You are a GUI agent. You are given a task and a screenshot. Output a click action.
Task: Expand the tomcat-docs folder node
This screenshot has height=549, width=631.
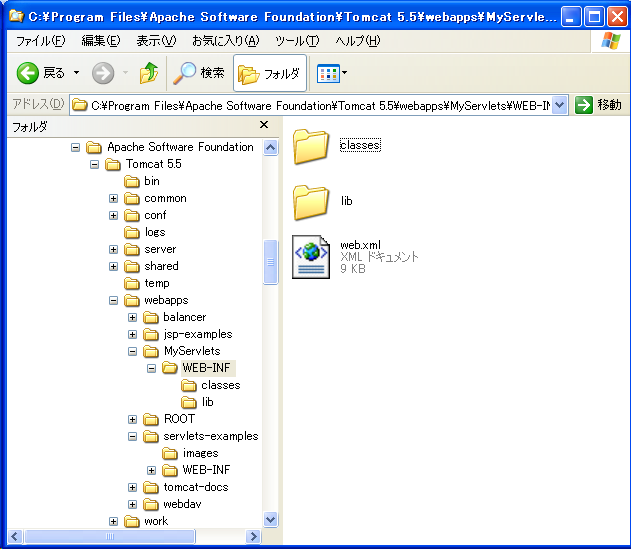(x=132, y=487)
